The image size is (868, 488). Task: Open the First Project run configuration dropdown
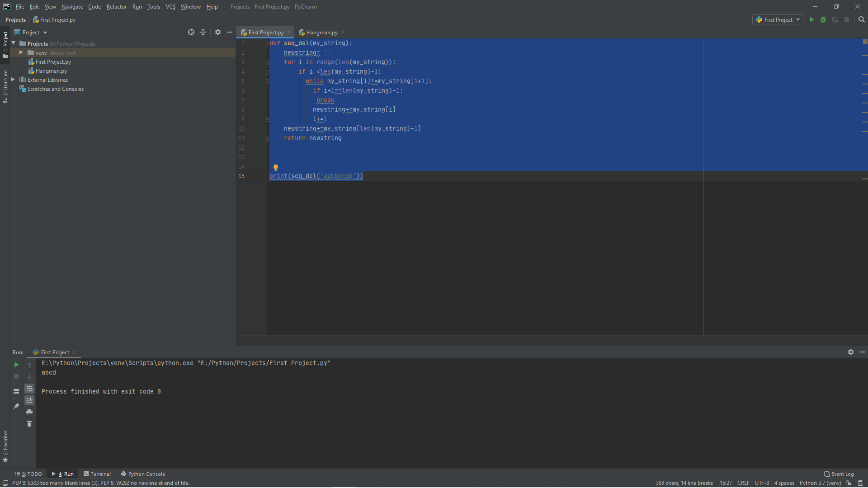(x=778, y=20)
